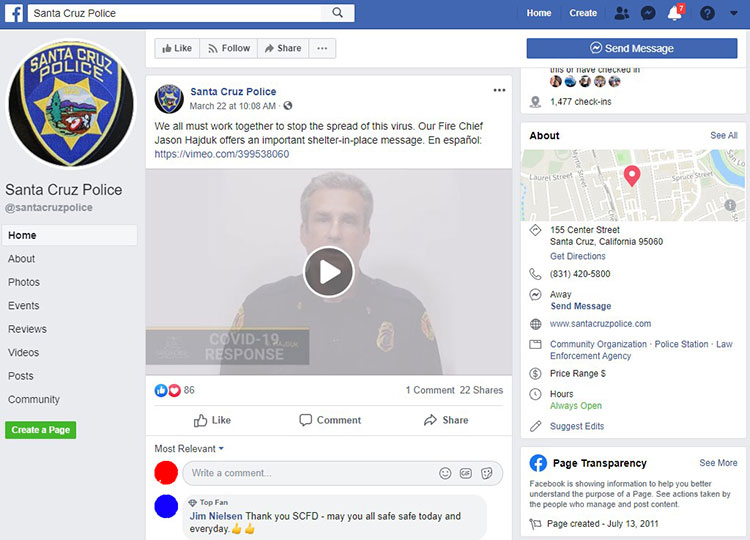Go to Reviews in the sidebar
The image size is (750, 540).
pos(27,329)
